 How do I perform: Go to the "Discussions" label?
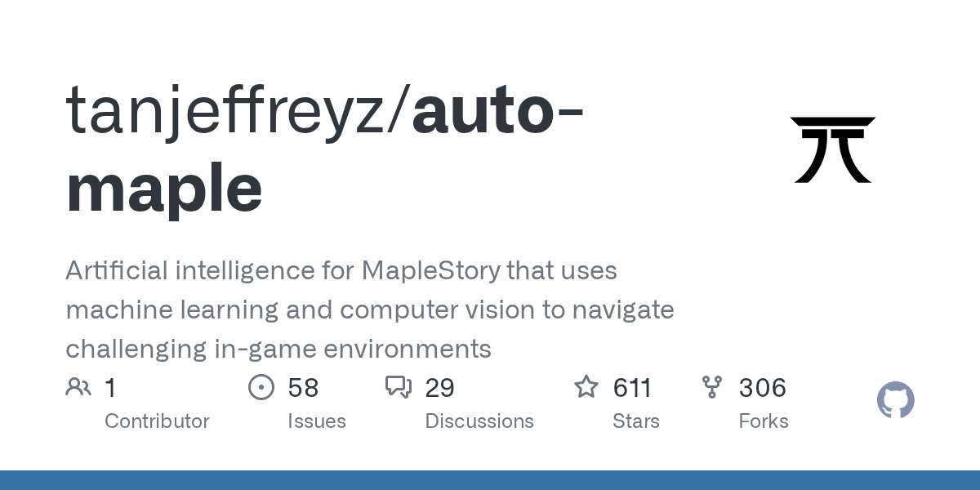(479, 421)
